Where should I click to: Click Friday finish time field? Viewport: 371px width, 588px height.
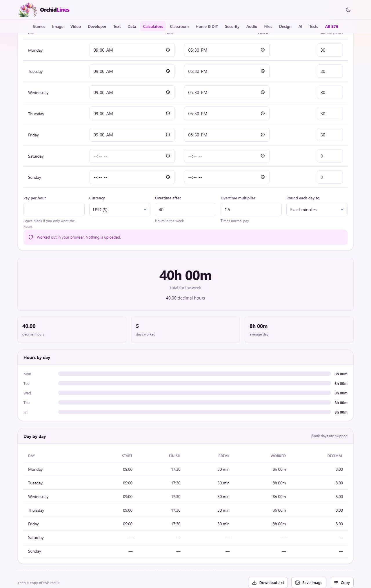pyautogui.click(x=227, y=135)
